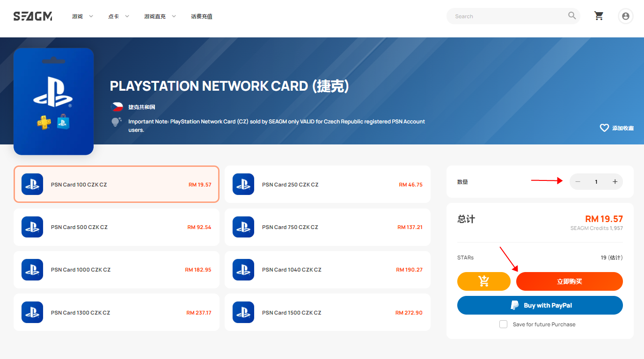Click the PlayStation icon of PSN Card 1500 CZK

click(x=243, y=312)
